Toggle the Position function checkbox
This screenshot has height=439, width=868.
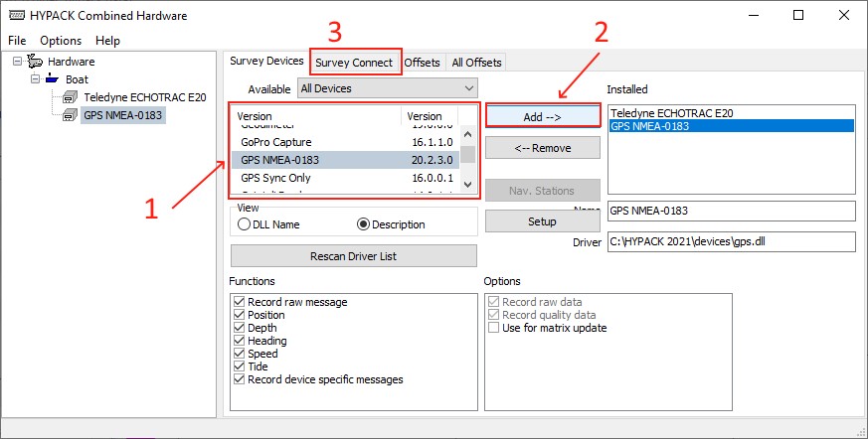[240, 315]
